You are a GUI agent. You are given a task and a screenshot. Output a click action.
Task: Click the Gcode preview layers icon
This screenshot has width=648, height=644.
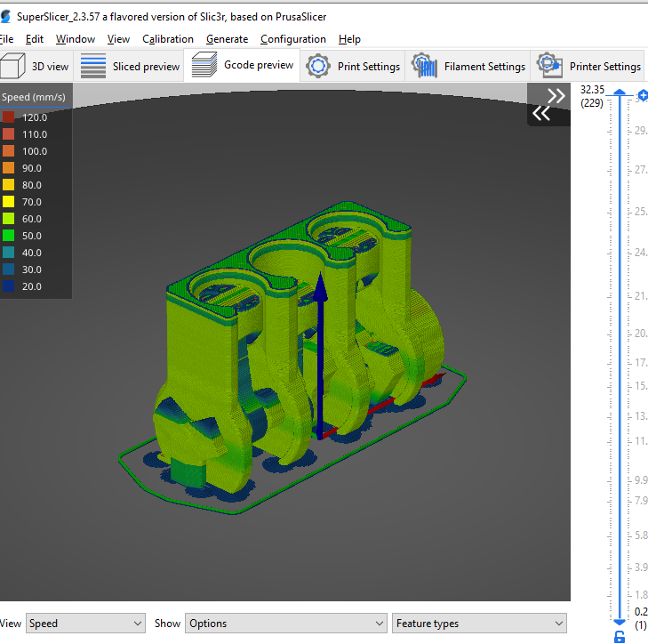point(204,65)
